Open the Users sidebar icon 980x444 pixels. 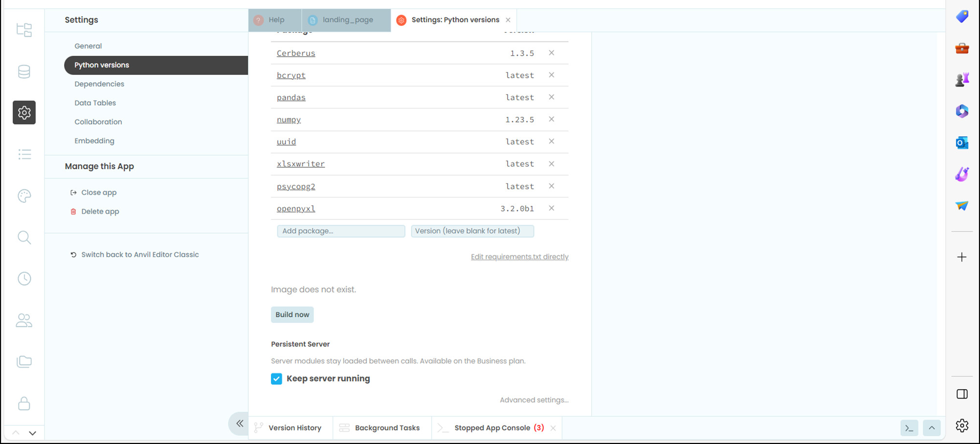[24, 320]
